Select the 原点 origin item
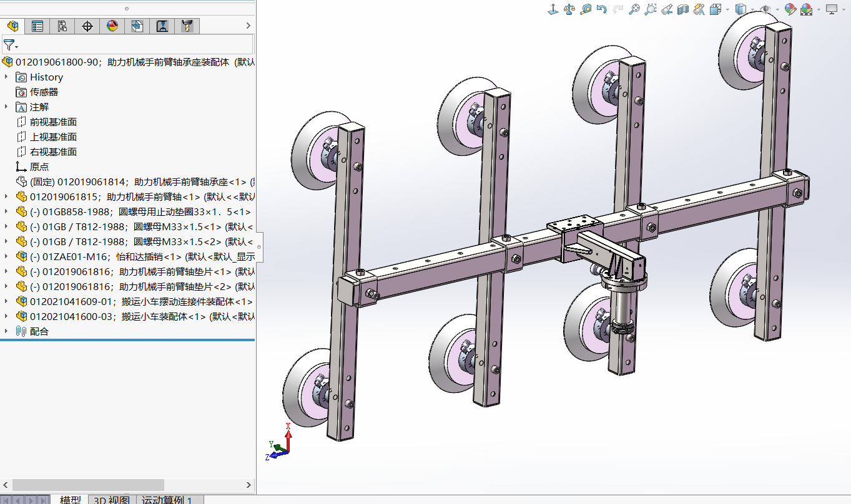 [x=32, y=167]
